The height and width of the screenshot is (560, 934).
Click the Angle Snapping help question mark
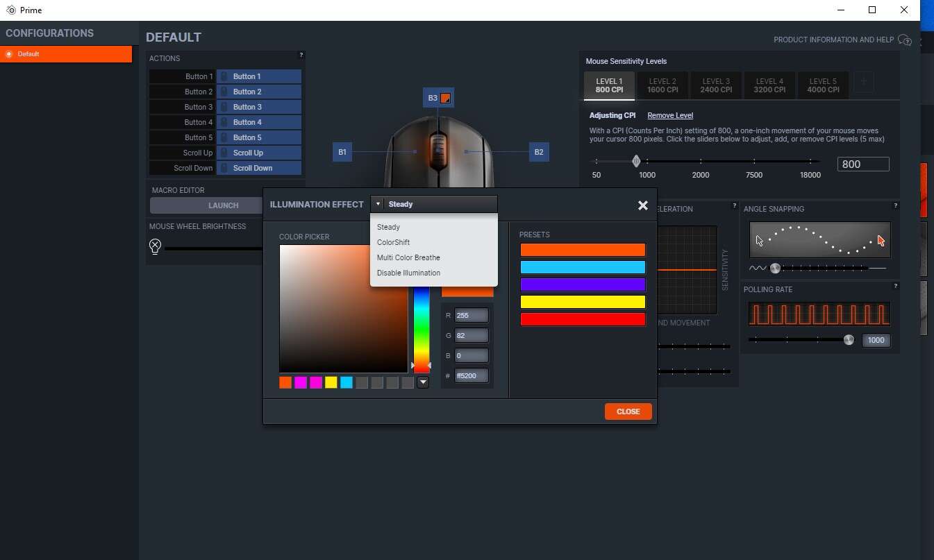(895, 205)
